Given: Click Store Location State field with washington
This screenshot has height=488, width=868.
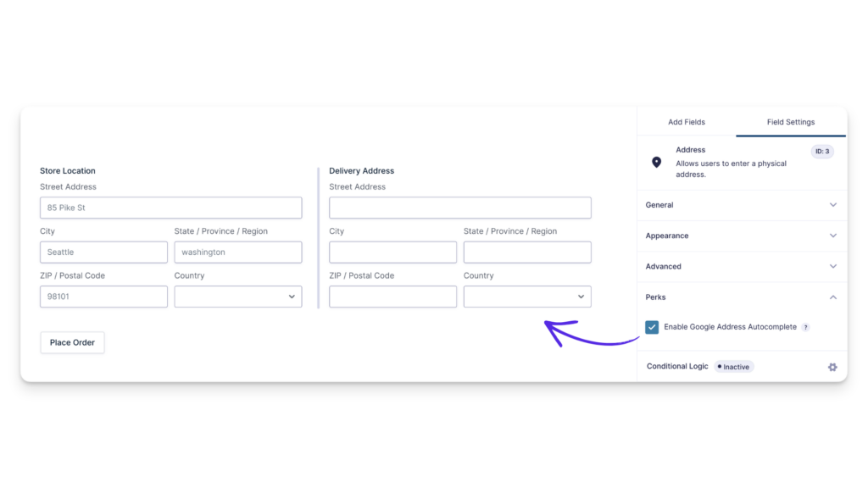Looking at the screenshot, I should click(x=238, y=252).
